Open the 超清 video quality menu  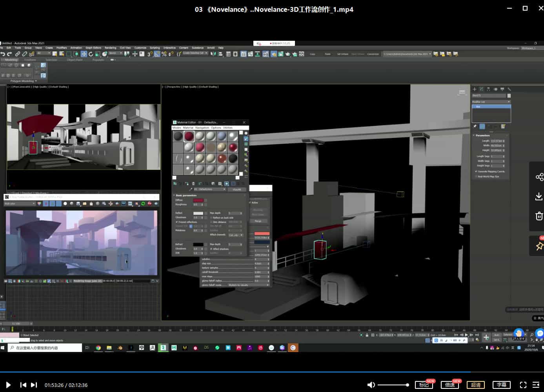pyautogui.click(x=476, y=385)
